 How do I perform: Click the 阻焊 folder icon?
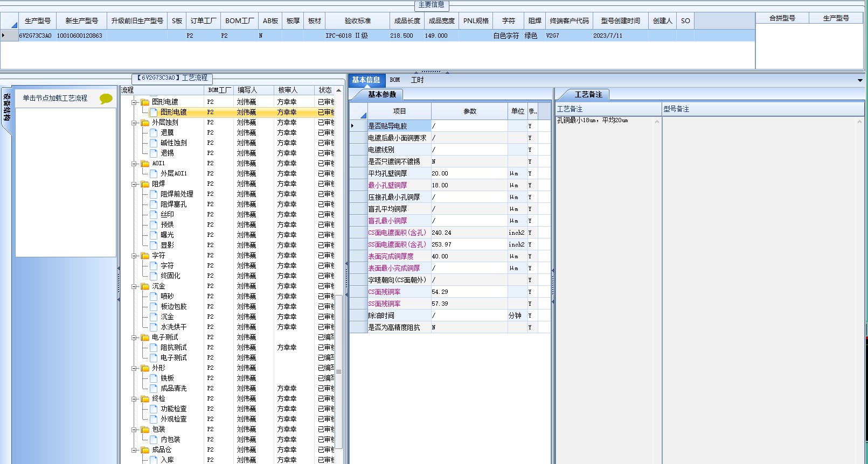click(x=145, y=184)
